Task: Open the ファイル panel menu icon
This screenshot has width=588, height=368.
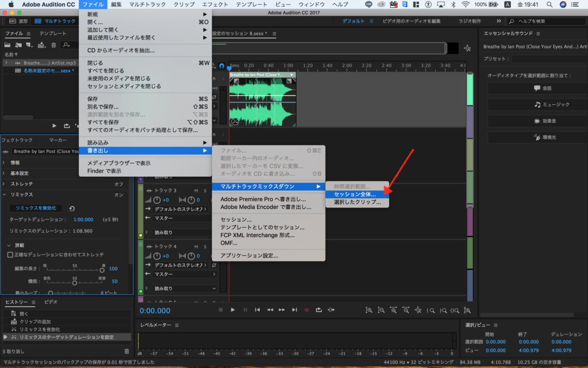Action: (28, 34)
